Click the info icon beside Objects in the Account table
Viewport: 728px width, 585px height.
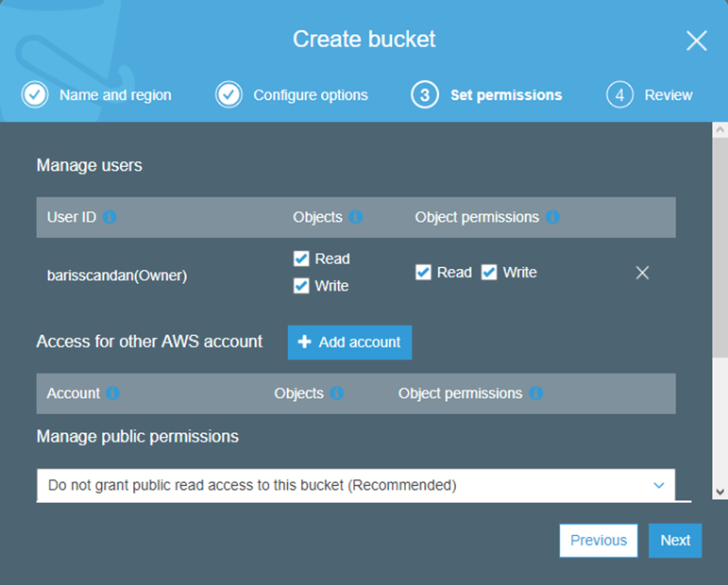(337, 393)
